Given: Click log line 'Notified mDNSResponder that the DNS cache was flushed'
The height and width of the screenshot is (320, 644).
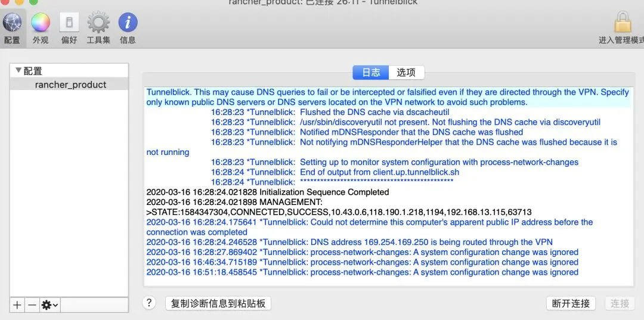Looking at the screenshot, I should click(x=367, y=132).
